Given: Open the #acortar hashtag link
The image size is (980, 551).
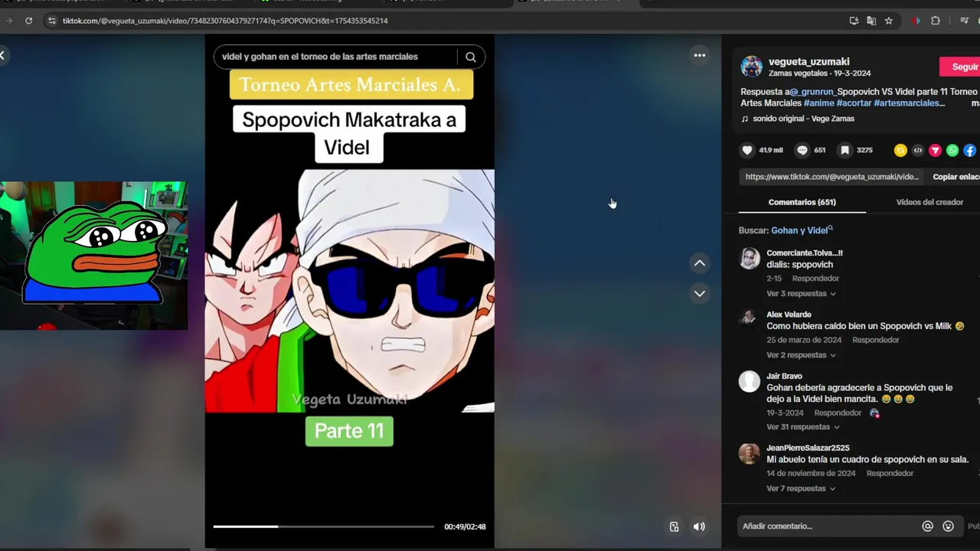Looking at the screenshot, I should click(854, 103).
